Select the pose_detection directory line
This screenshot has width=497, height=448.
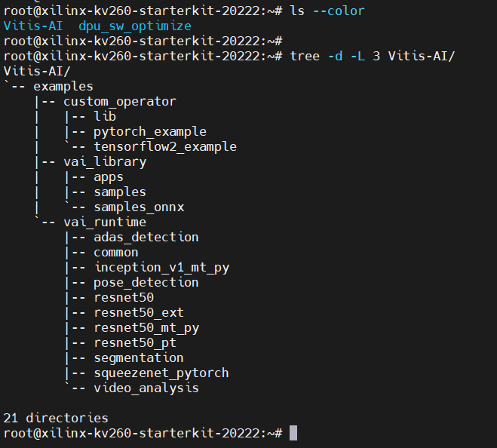coord(146,283)
